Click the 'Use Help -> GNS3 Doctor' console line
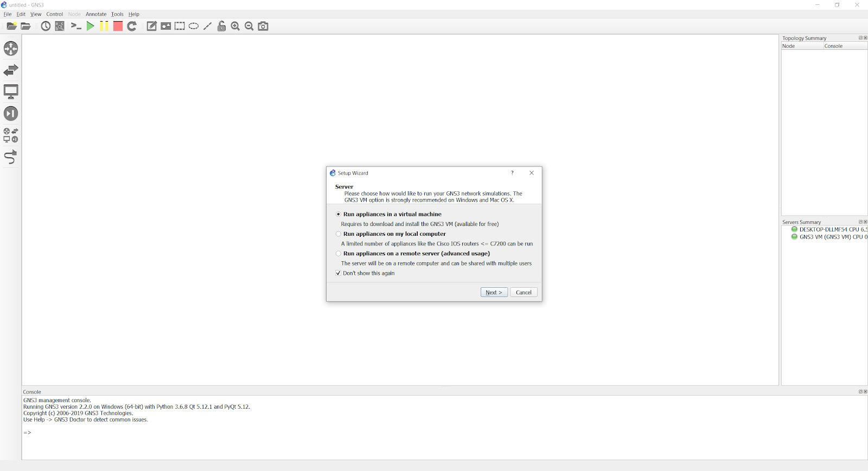The height and width of the screenshot is (471, 868). coord(86,420)
